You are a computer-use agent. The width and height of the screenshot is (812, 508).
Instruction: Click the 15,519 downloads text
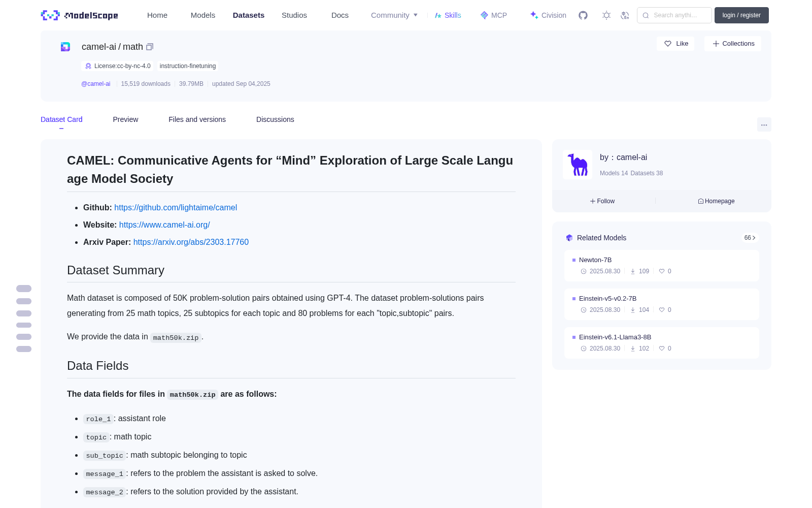click(x=146, y=84)
